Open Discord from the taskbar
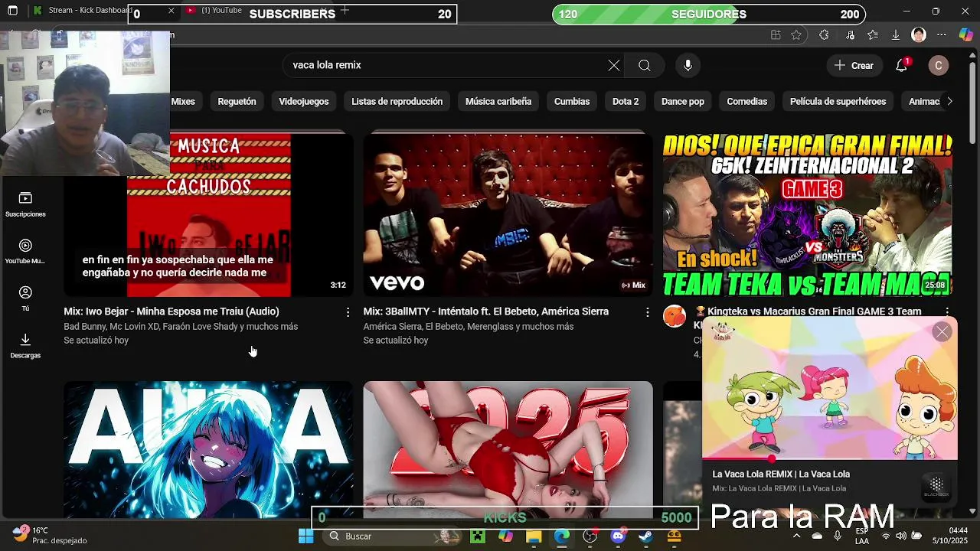Image resolution: width=980 pixels, height=551 pixels. tap(618, 536)
